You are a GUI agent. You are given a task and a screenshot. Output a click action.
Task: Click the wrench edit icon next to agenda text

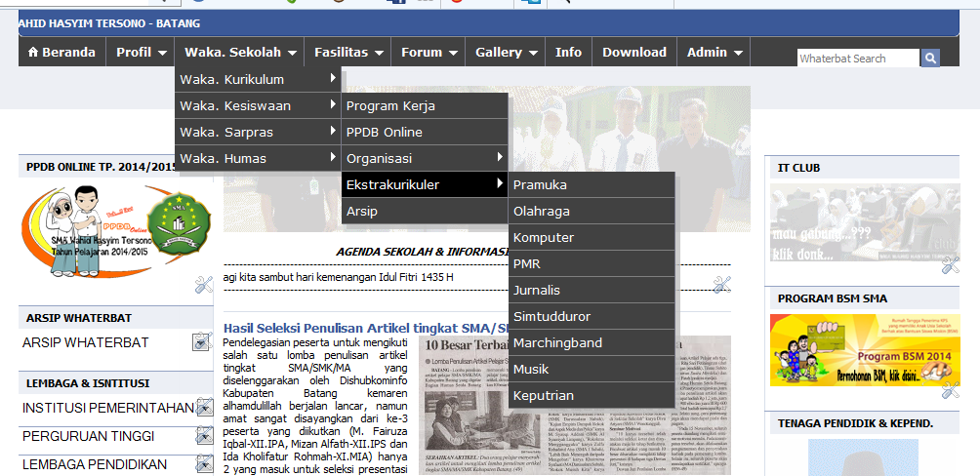point(721,284)
